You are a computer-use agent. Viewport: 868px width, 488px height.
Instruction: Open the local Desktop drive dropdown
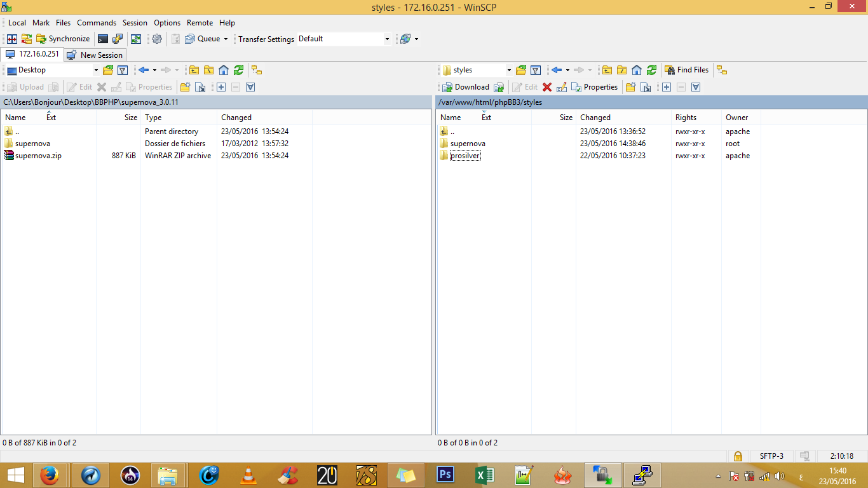pos(96,70)
